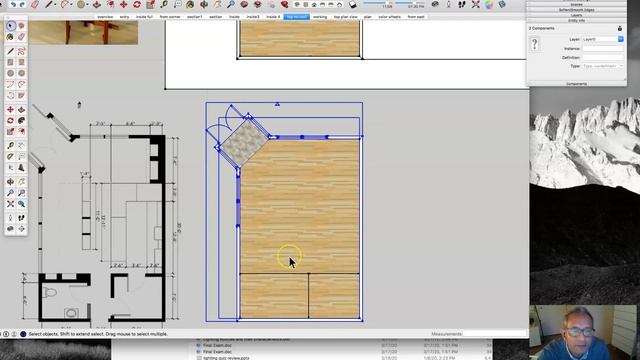Select the Push/Pull icon in top toolbar
The height and width of the screenshot is (360, 640).
(97, 4)
